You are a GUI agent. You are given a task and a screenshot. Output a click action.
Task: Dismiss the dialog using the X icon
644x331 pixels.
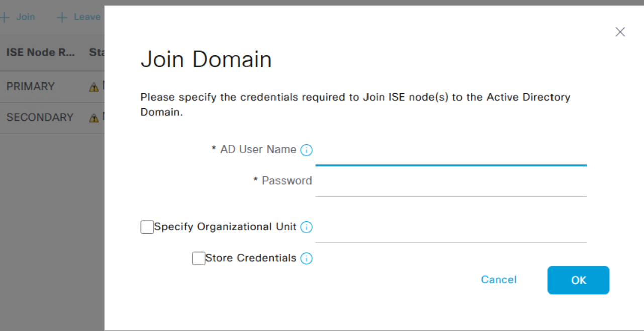pos(620,32)
